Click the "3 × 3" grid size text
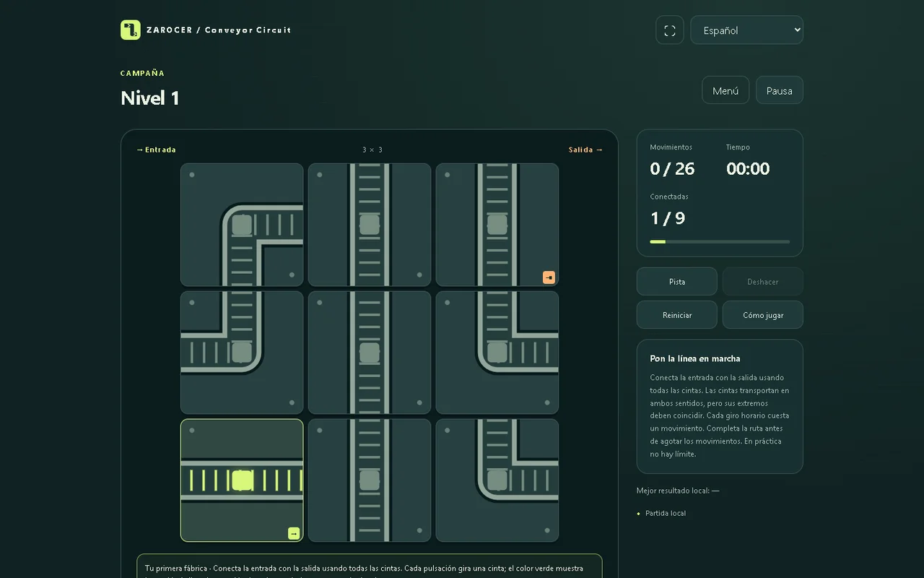This screenshot has height=578, width=924. coord(372,150)
